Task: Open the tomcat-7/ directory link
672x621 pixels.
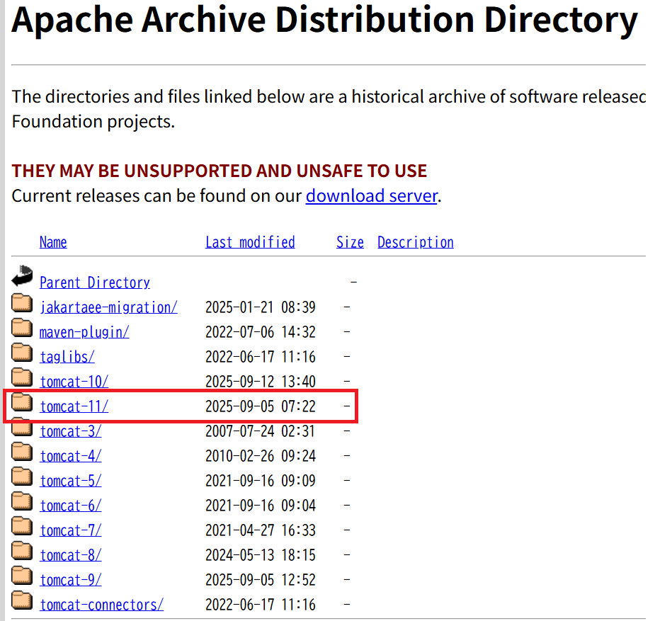Action: [x=70, y=531]
